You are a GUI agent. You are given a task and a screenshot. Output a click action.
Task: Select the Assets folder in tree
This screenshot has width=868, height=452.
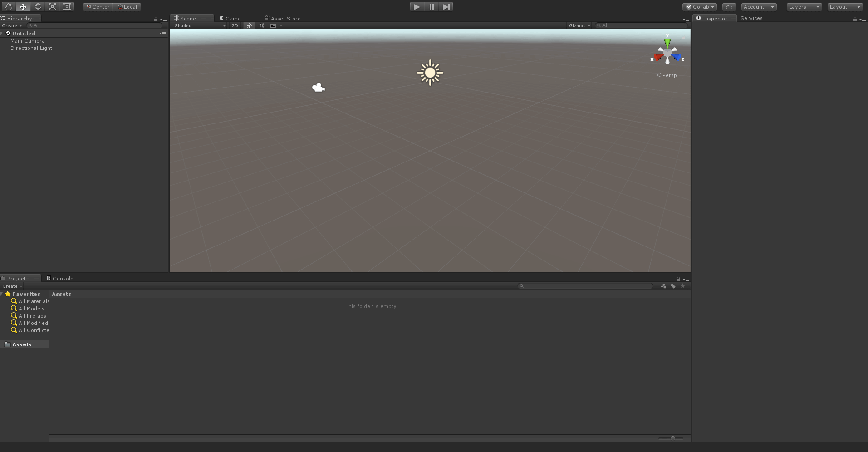pyautogui.click(x=24, y=344)
